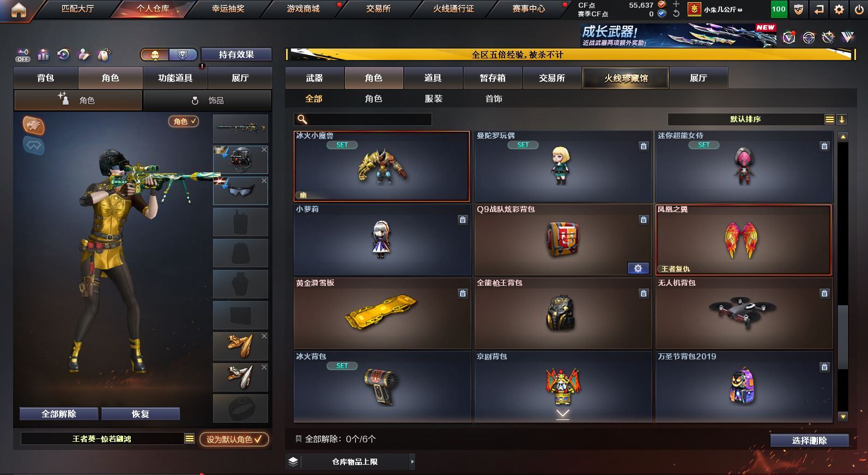Click the descending sort arrow icon

tap(842, 119)
